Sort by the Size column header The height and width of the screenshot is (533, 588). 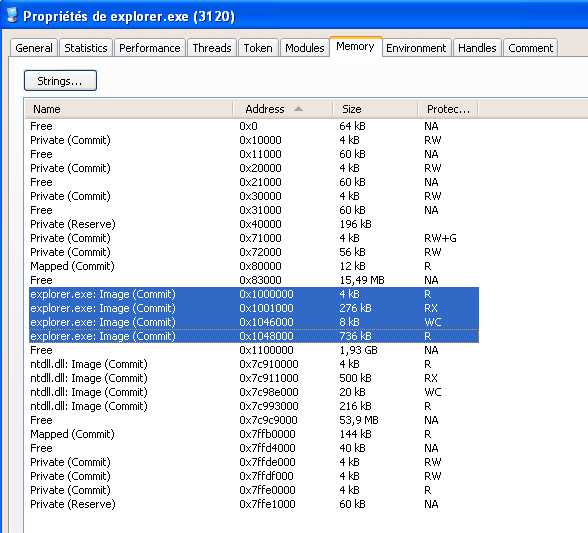pyautogui.click(x=375, y=109)
